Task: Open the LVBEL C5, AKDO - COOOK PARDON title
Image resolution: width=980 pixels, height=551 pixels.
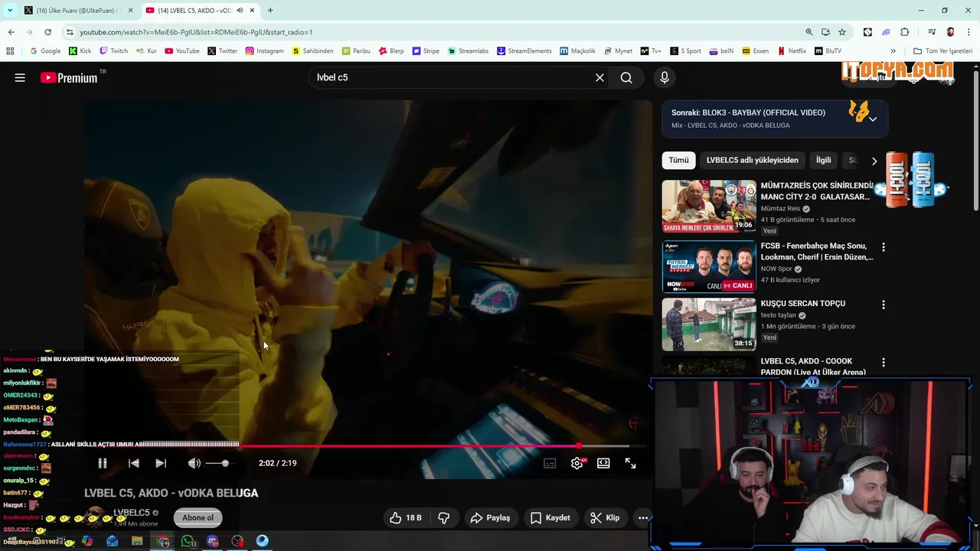Action: 813,367
